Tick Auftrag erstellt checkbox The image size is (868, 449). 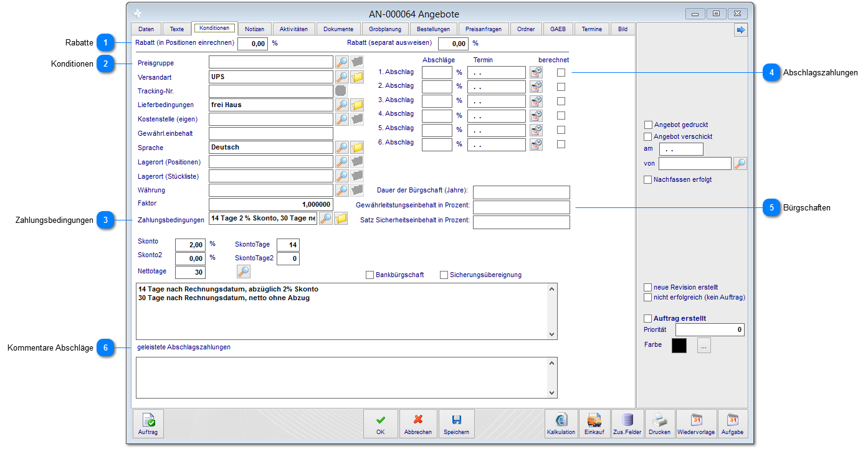647,318
